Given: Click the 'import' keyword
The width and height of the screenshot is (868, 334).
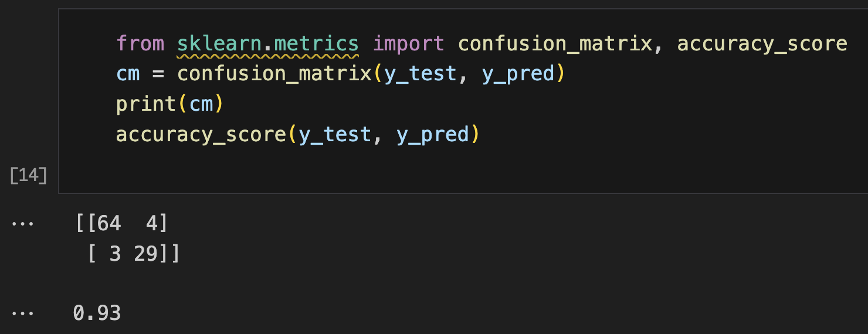Looking at the screenshot, I should 409,43.
